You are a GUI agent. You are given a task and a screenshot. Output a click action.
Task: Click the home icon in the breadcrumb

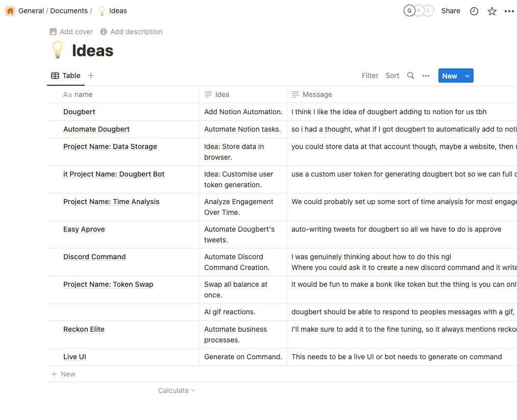[10, 11]
